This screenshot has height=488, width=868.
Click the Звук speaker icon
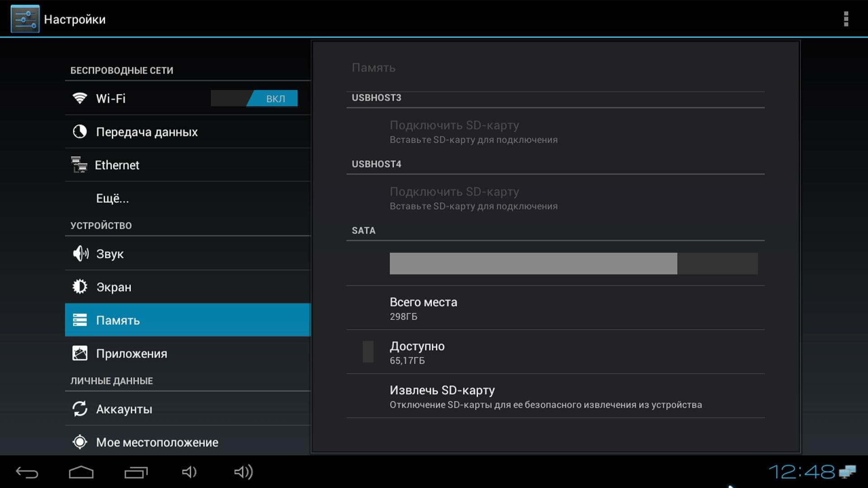[x=80, y=253]
